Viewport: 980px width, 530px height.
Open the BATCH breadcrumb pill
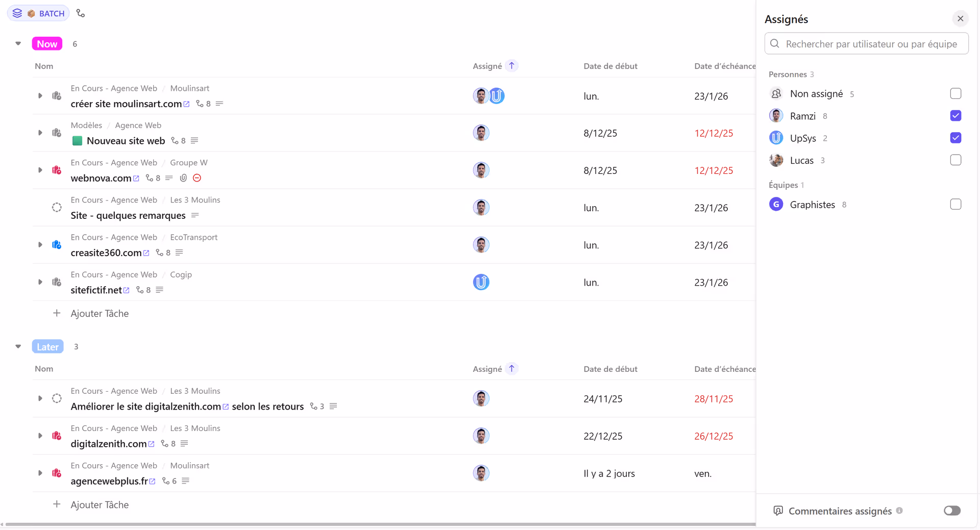tap(39, 13)
